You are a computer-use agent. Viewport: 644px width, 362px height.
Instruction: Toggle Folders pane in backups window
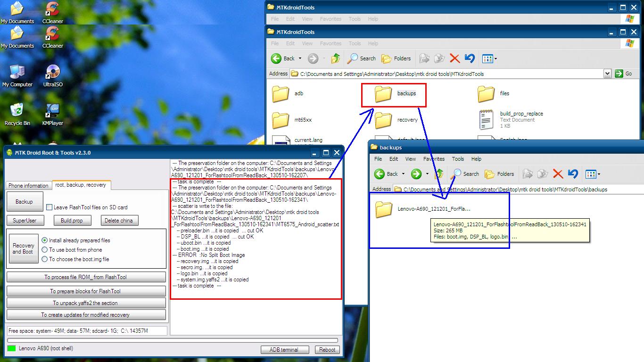[500, 174]
